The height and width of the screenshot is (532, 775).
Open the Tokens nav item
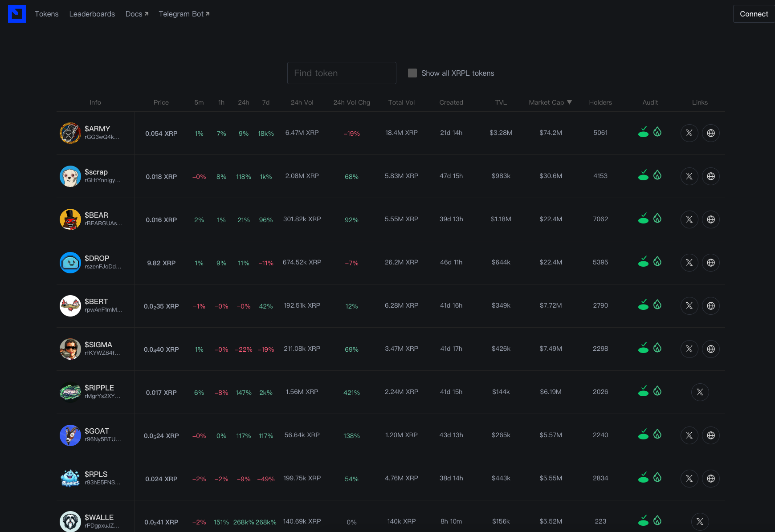[x=47, y=14]
